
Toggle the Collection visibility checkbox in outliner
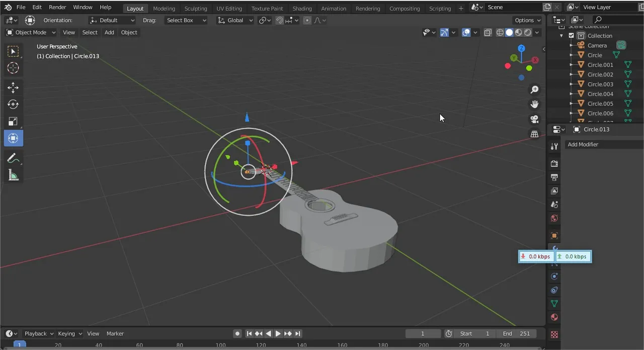pyautogui.click(x=571, y=36)
